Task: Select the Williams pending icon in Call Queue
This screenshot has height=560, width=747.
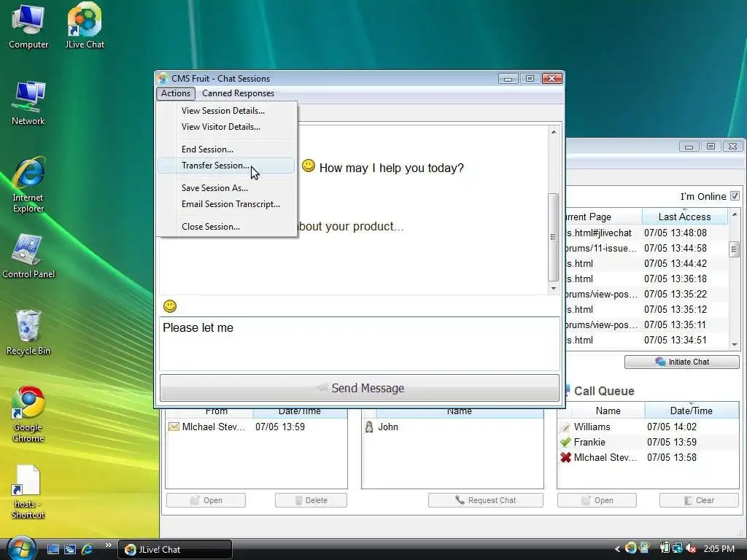Action: point(565,427)
